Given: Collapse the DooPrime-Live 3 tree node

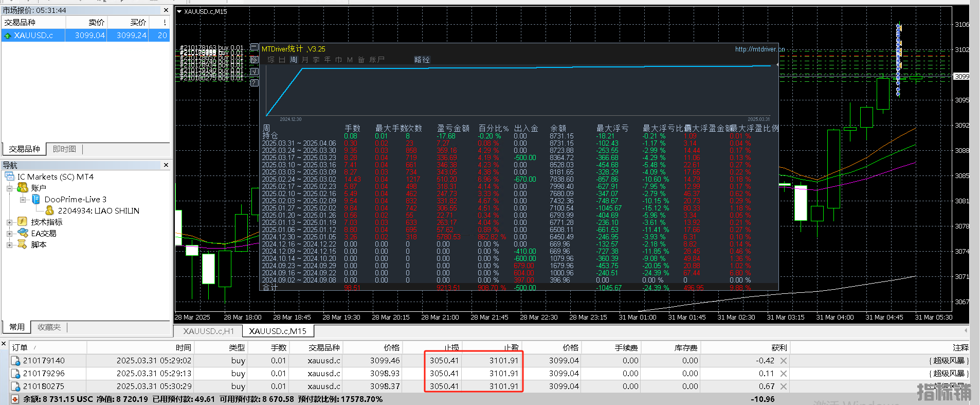Looking at the screenshot, I should (x=23, y=200).
